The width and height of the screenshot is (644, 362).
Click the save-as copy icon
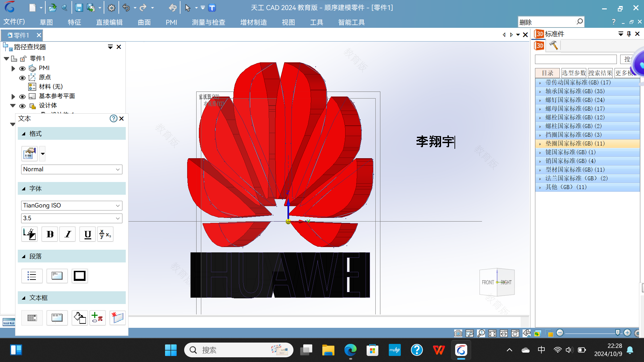pyautogui.click(x=91, y=8)
